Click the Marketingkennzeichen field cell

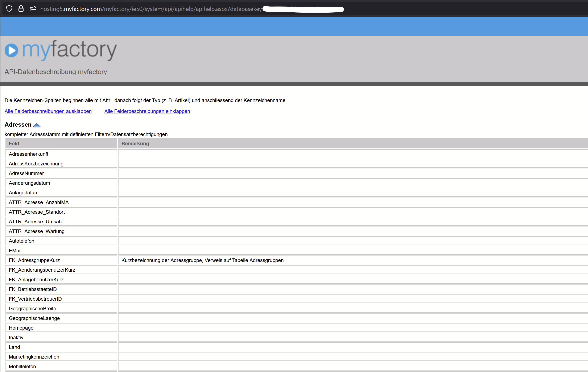(x=34, y=357)
